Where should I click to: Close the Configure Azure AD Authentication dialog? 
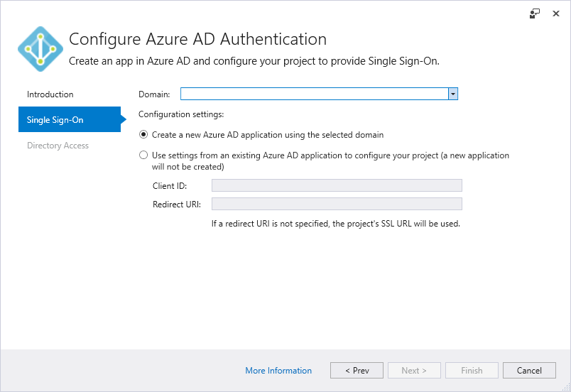(555, 13)
